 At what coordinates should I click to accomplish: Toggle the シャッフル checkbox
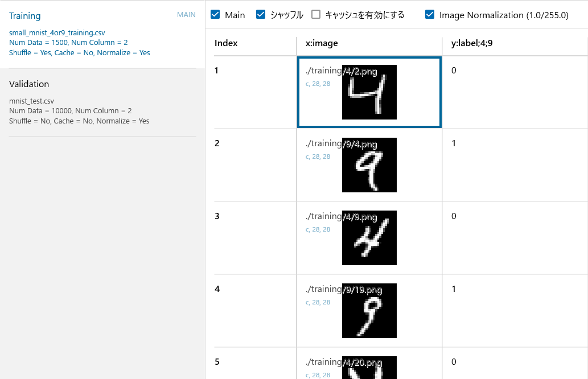point(261,15)
